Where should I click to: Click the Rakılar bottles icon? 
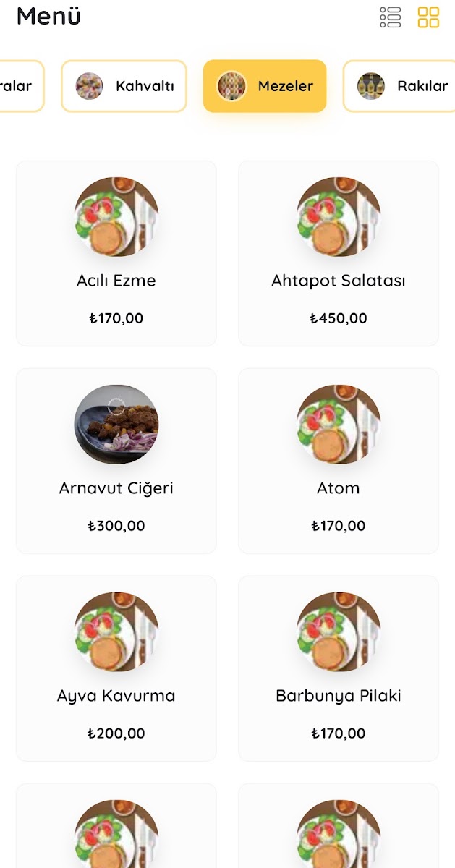click(371, 86)
